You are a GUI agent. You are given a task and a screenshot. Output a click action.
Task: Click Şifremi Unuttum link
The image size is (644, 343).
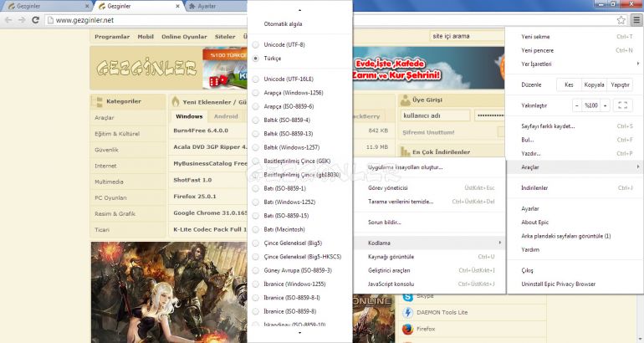428,133
